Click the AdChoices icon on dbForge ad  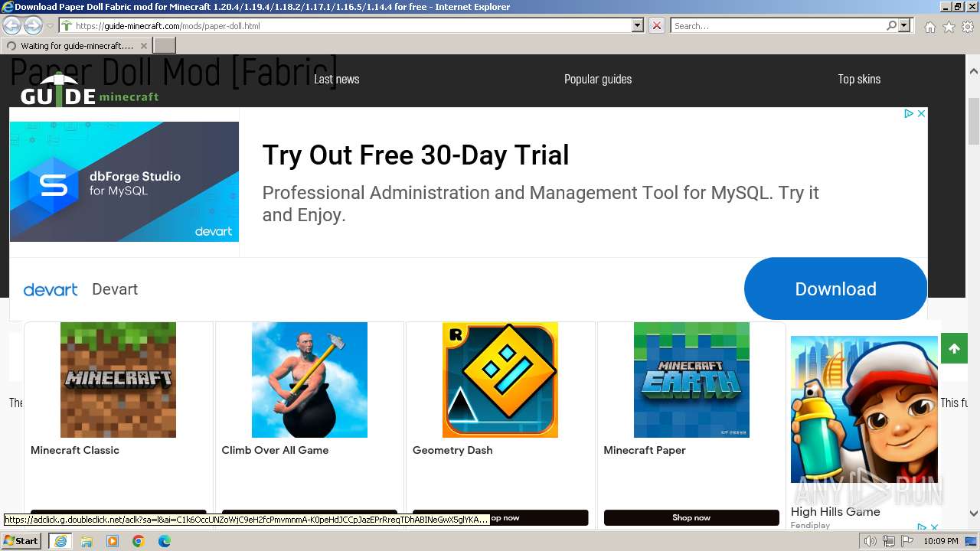point(909,113)
